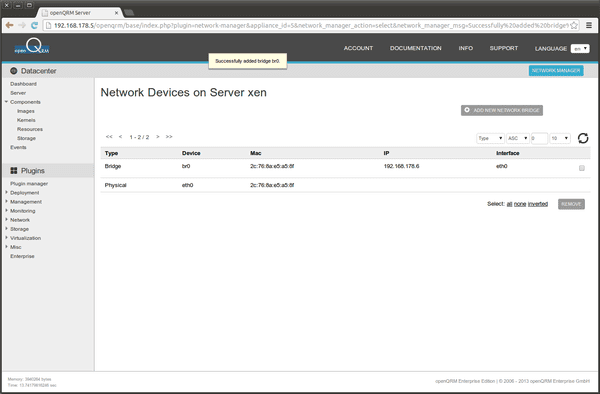Collapse the Components tree section
Screen dimensions: 600x394
6,102
